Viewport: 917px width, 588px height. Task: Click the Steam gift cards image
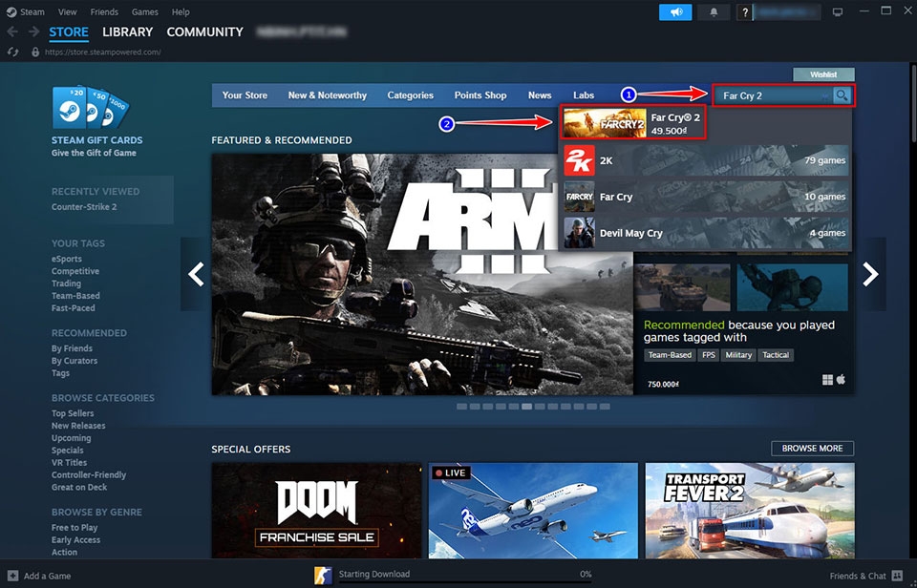coord(91,108)
